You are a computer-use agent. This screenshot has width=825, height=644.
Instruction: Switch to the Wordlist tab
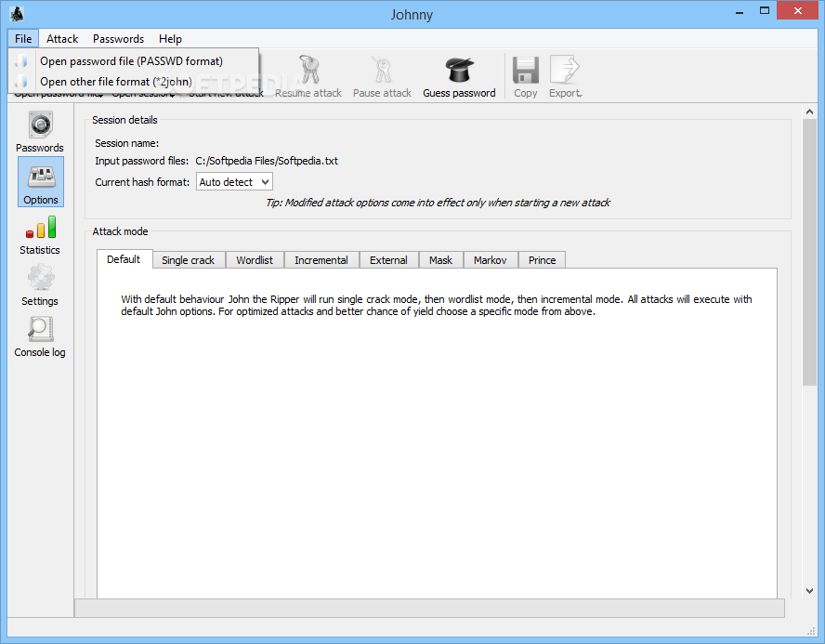click(x=255, y=260)
